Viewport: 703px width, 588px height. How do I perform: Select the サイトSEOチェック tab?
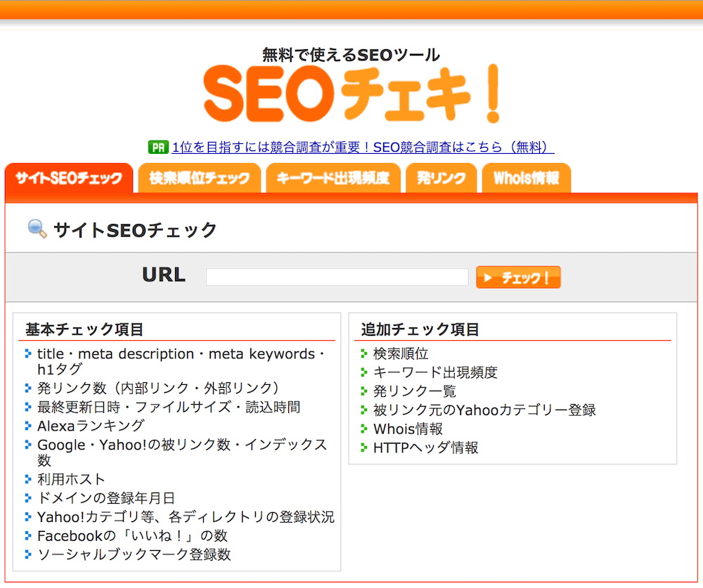pos(68,178)
